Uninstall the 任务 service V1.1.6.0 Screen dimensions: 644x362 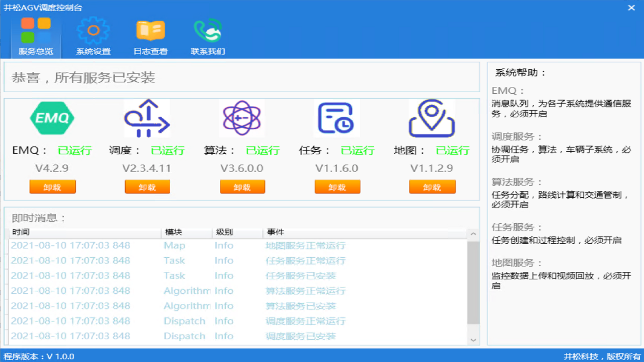tap(337, 187)
